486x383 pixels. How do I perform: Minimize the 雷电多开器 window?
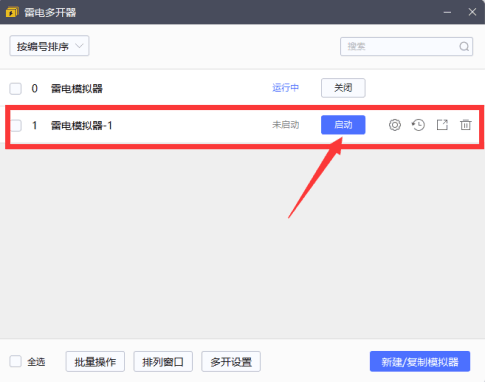447,12
